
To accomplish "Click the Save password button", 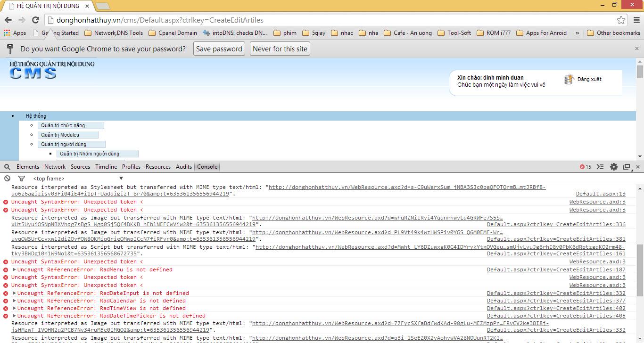I will 219,49.
